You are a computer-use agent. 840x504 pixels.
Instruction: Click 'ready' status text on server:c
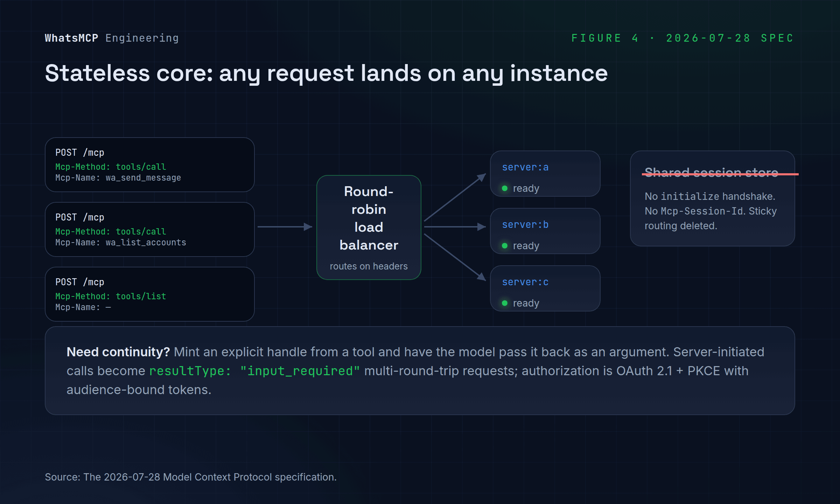[x=526, y=303]
